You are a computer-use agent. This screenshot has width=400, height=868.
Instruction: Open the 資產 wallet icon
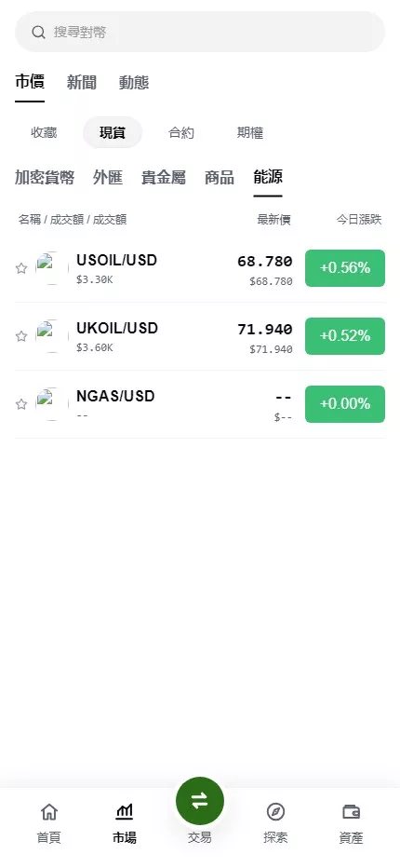pyautogui.click(x=351, y=812)
